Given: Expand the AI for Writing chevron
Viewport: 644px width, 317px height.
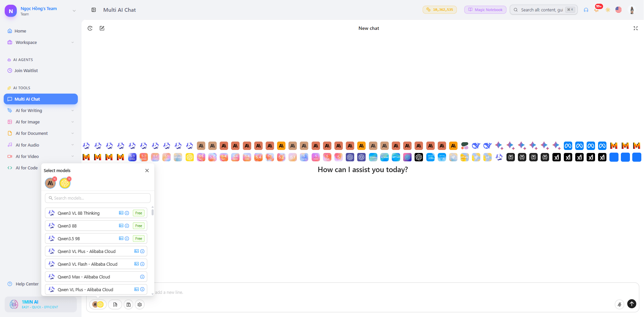Looking at the screenshot, I should (72, 110).
